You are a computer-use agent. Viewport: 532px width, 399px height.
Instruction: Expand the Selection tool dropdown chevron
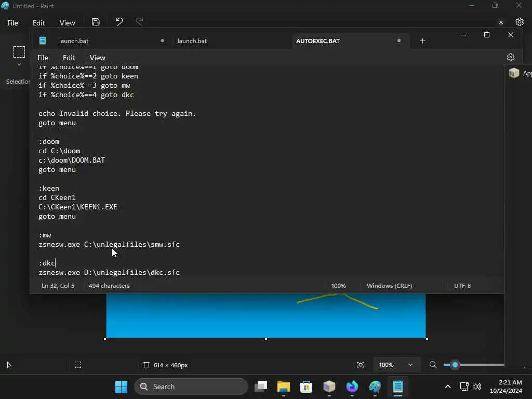[x=19, y=64]
